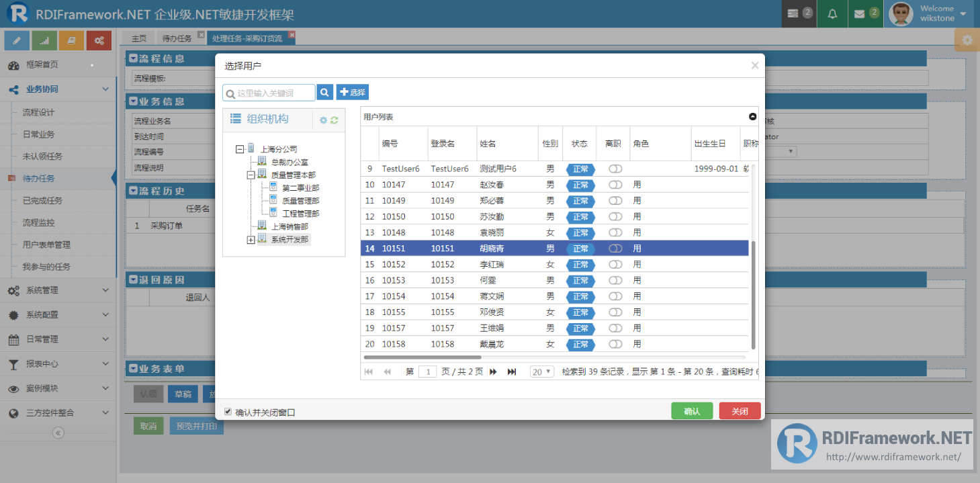
Task: Open the notification bell in header
Action: point(832,13)
